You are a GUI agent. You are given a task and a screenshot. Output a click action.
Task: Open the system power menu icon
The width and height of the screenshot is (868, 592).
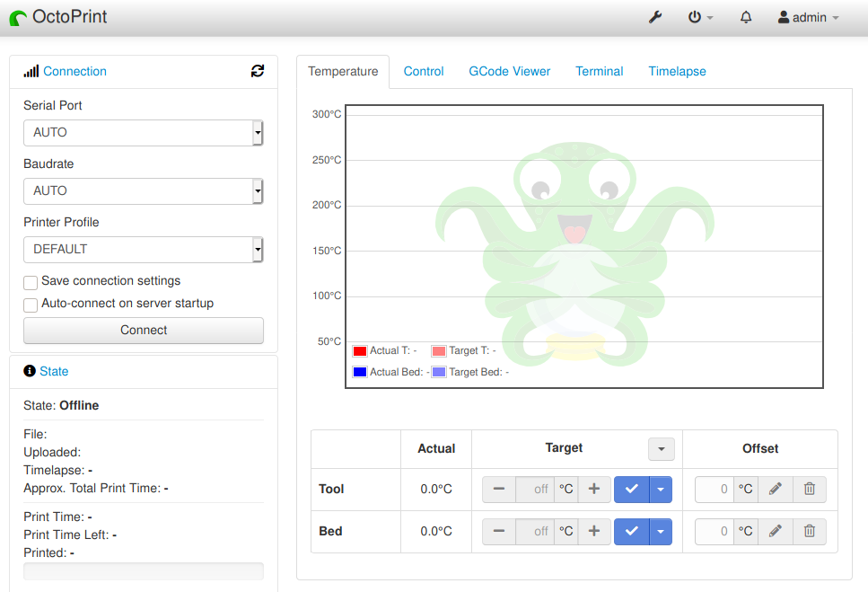(x=700, y=17)
